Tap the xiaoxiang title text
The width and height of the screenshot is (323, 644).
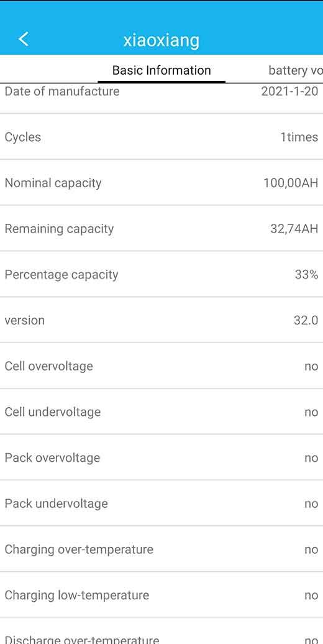(x=161, y=40)
